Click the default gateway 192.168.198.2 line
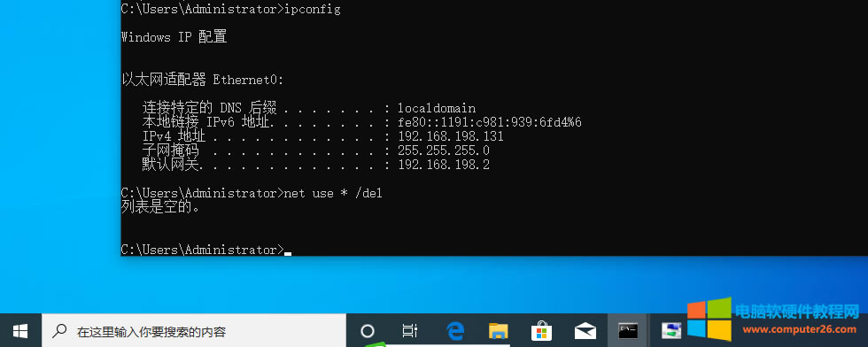 point(315,165)
